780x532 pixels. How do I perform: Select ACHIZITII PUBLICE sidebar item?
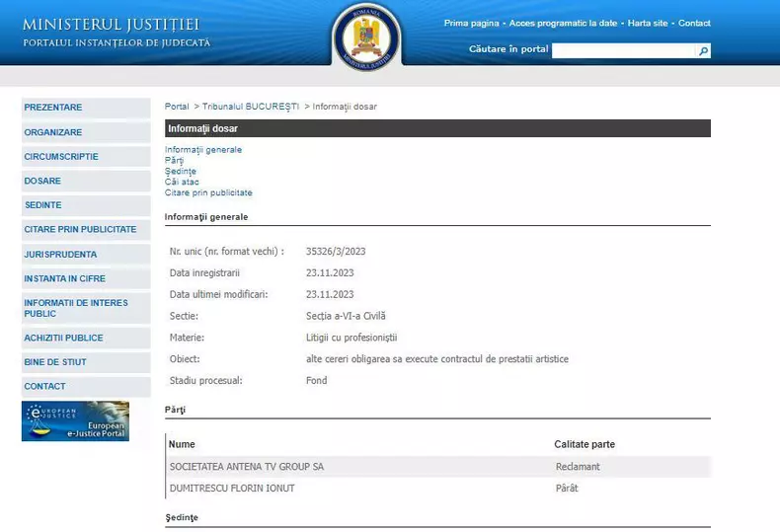tap(86, 339)
